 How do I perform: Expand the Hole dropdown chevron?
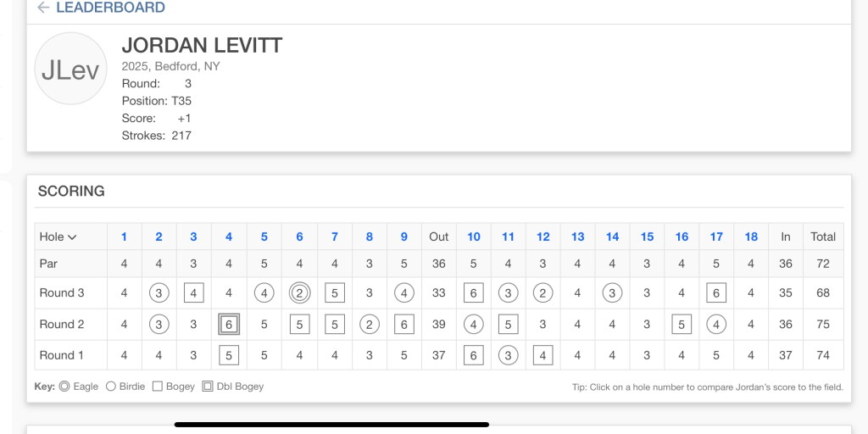72,237
